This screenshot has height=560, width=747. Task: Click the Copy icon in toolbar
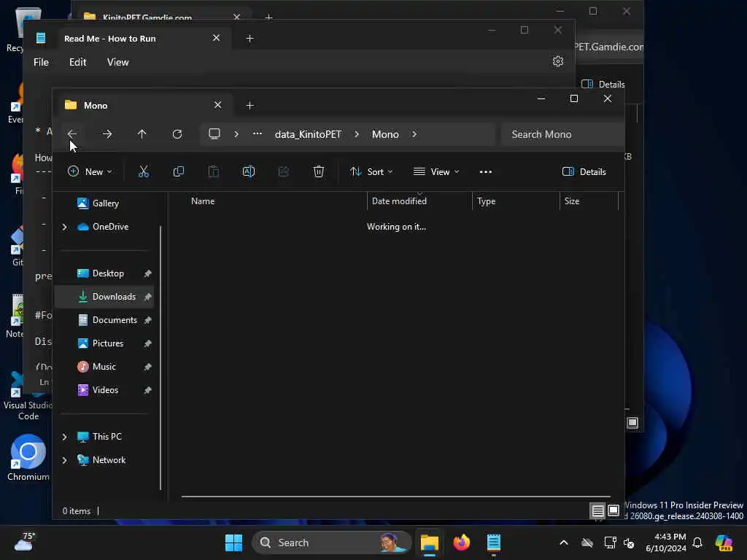coord(179,172)
